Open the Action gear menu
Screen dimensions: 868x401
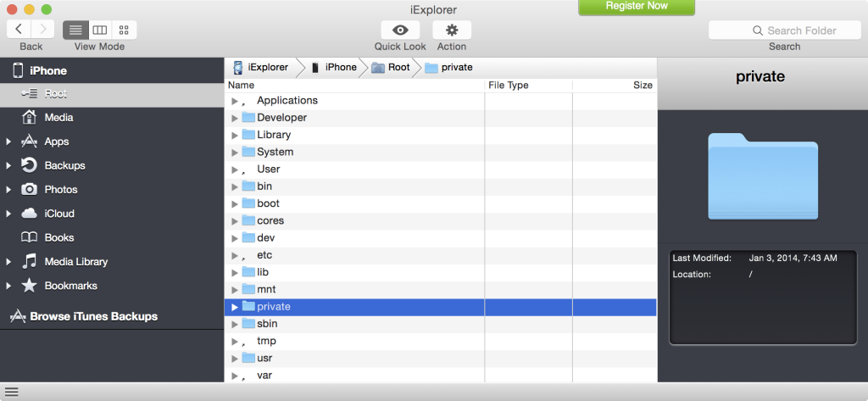[452, 30]
